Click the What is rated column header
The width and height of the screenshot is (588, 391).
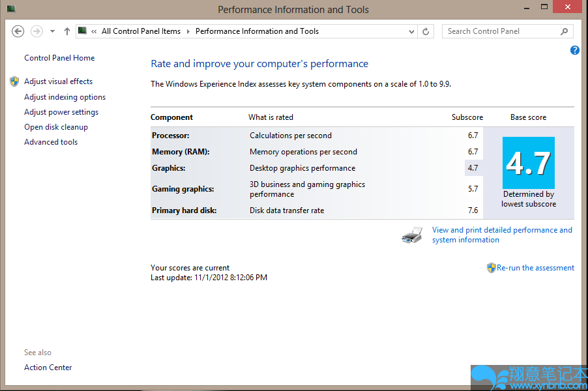coord(271,117)
